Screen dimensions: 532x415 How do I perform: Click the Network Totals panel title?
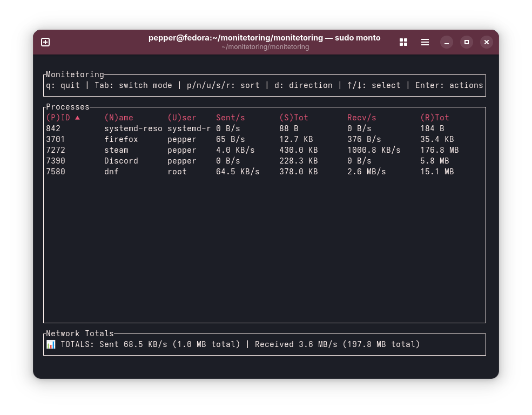pyautogui.click(x=80, y=334)
